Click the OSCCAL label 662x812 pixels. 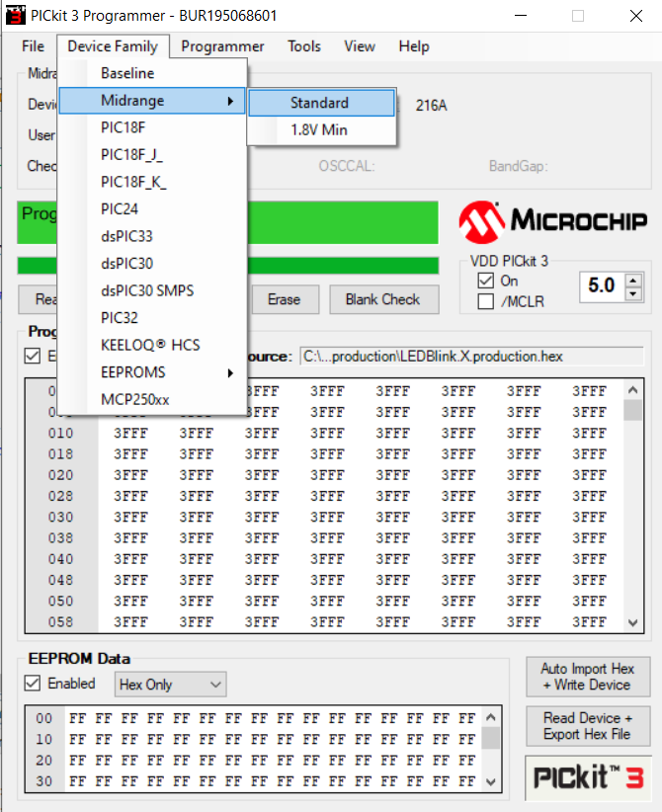(x=347, y=166)
